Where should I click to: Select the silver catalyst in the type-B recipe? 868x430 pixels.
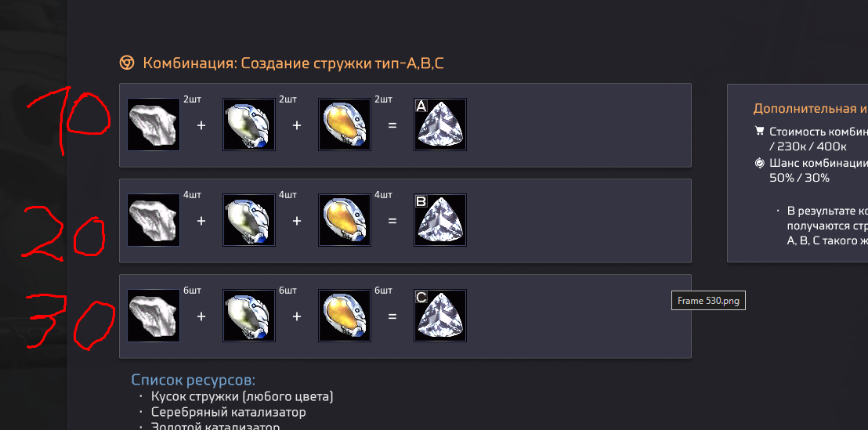tap(249, 220)
